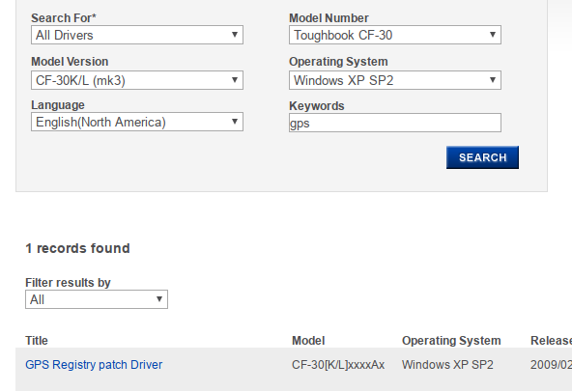This screenshot has height=392, width=572.
Task: Open the GPS Registry patch Driver link
Action: pyautogui.click(x=94, y=365)
